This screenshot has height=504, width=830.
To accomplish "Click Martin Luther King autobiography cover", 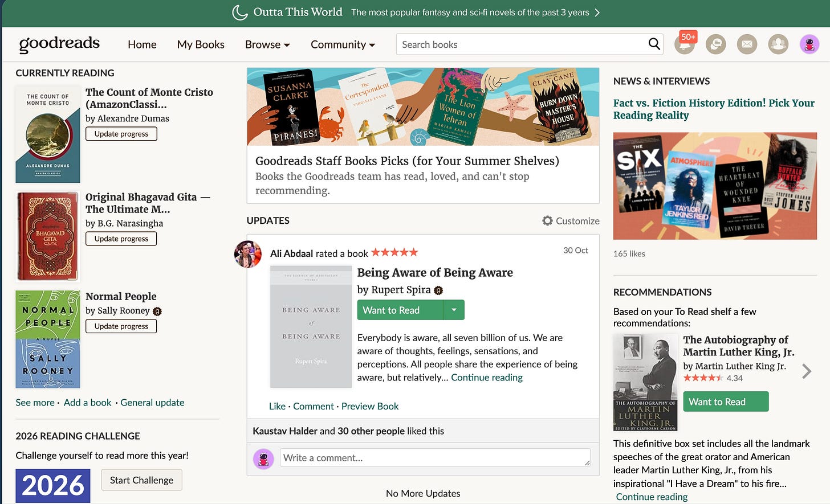I will click(x=646, y=382).
